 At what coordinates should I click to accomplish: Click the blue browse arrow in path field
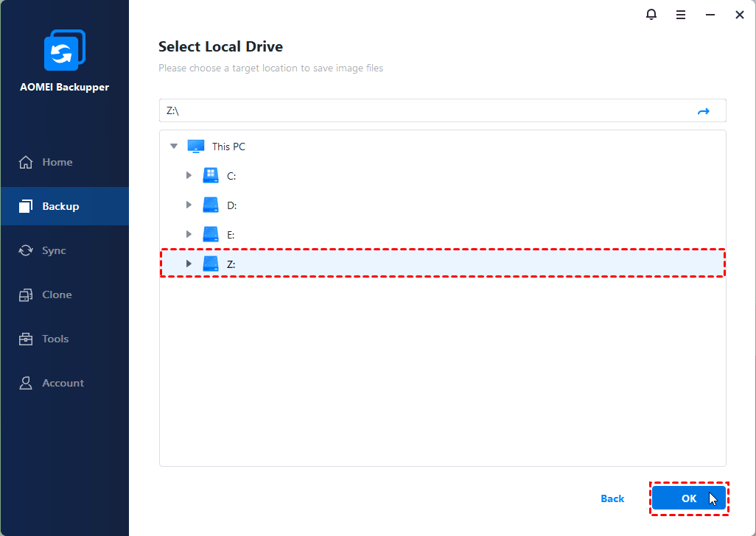click(703, 111)
